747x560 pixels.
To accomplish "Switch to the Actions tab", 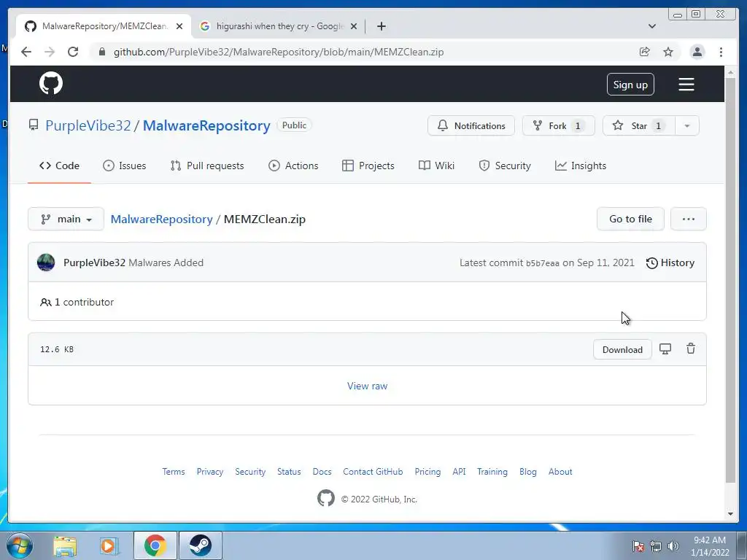I will [293, 166].
